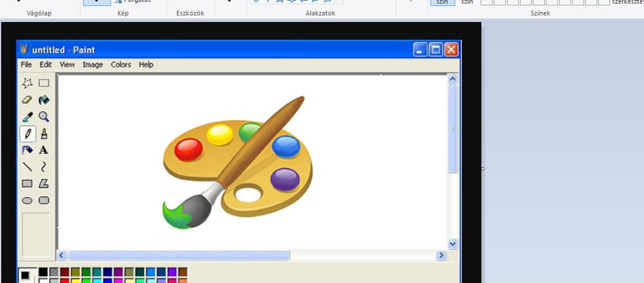This screenshot has width=644, height=283.
Task: Click the right-edge canvas resize handle
Action: click(483, 169)
